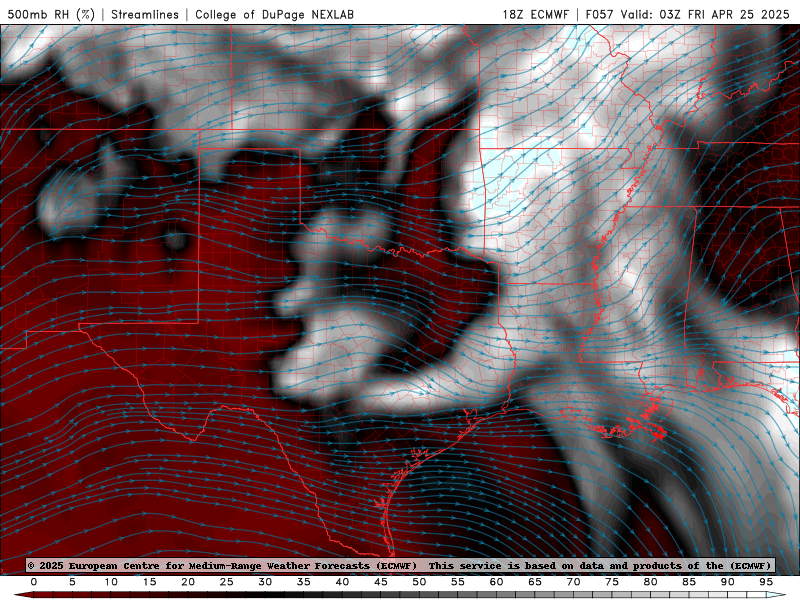Viewport: 800px width, 600px height.
Task: Click the colorbar label "10"
Action: tap(111, 582)
